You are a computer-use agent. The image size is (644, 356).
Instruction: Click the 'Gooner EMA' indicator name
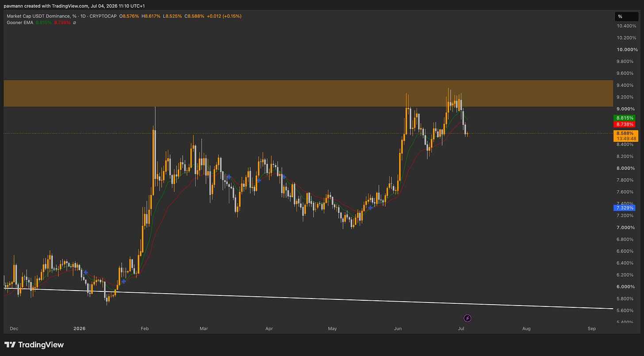tap(20, 23)
